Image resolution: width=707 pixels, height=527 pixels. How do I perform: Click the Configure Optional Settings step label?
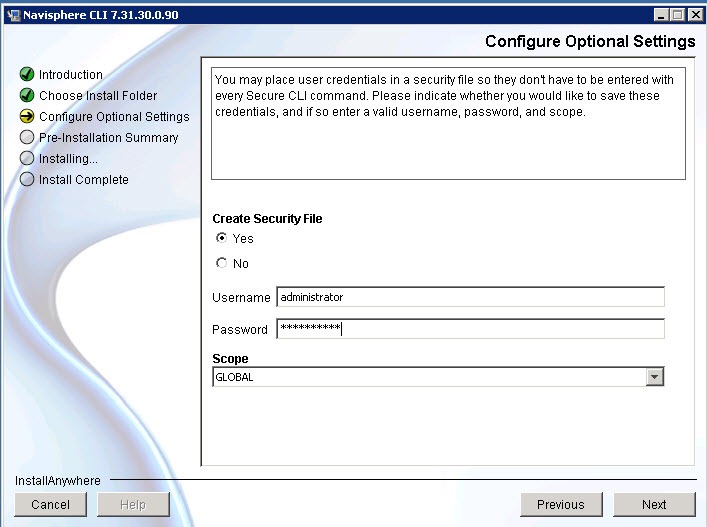(x=114, y=117)
